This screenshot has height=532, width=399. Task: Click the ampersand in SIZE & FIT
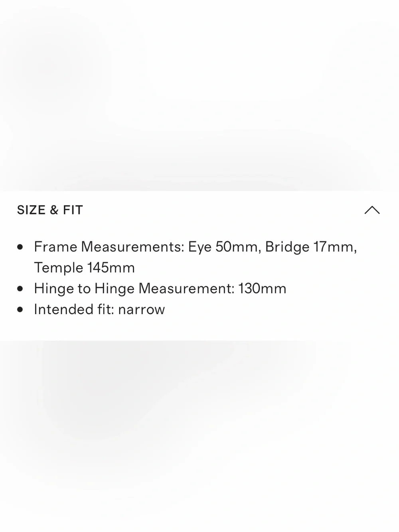coord(54,210)
